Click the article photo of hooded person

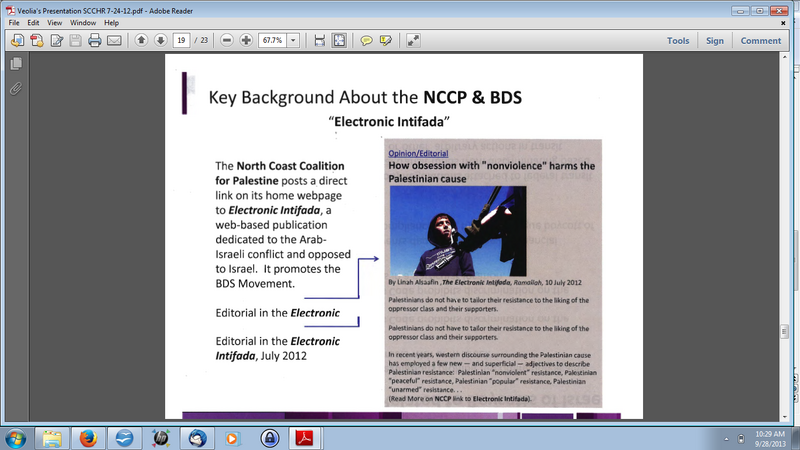point(458,231)
